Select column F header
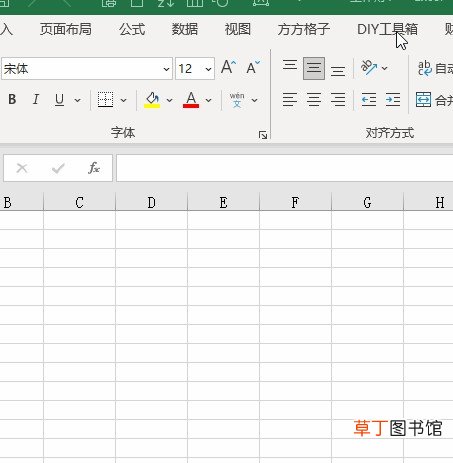Image resolution: width=453 pixels, height=463 pixels. click(x=295, y=202)
